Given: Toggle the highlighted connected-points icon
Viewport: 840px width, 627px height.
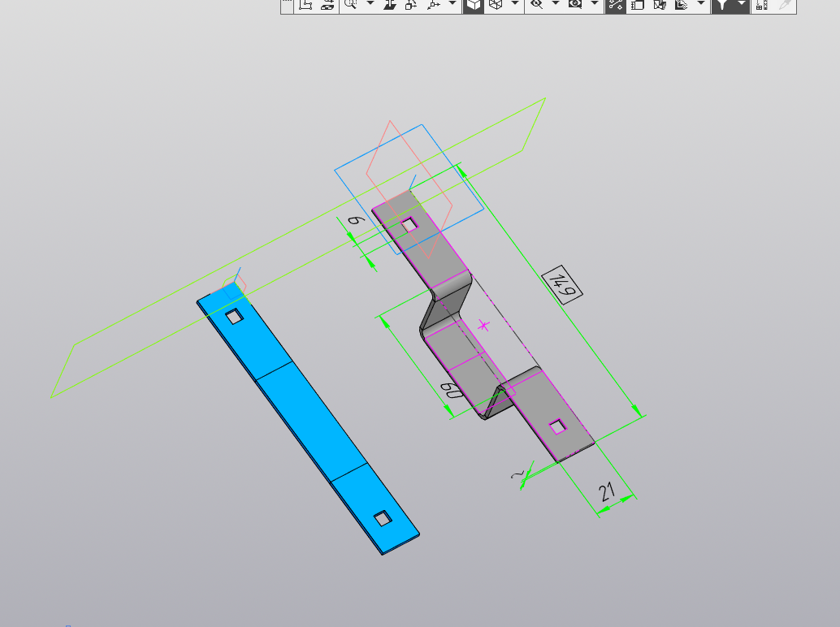Looking at the screenshot, I should click(615, 5).
